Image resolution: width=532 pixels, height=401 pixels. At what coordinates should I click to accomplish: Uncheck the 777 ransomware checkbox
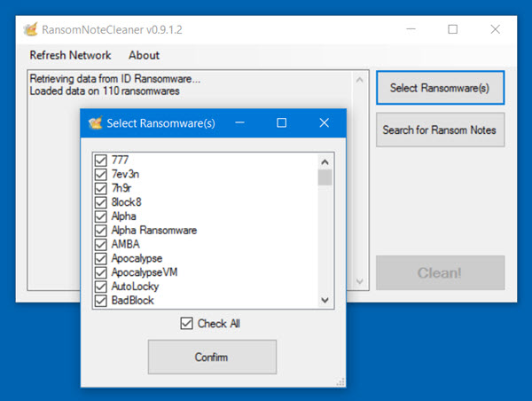pyautogui.click(x=101, y=160)
